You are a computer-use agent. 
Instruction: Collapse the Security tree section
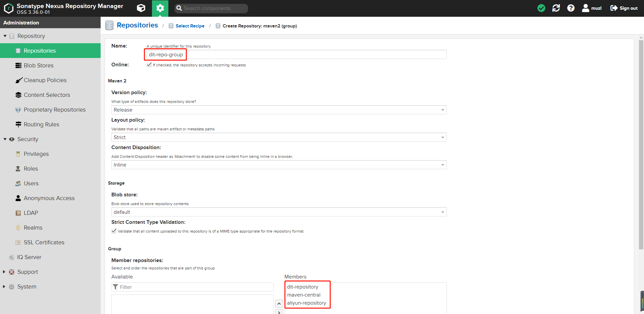(x=5, y=139)
